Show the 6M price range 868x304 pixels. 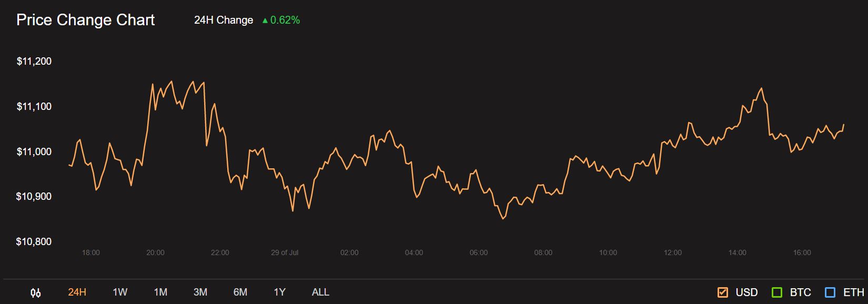(x=240, y=292)
